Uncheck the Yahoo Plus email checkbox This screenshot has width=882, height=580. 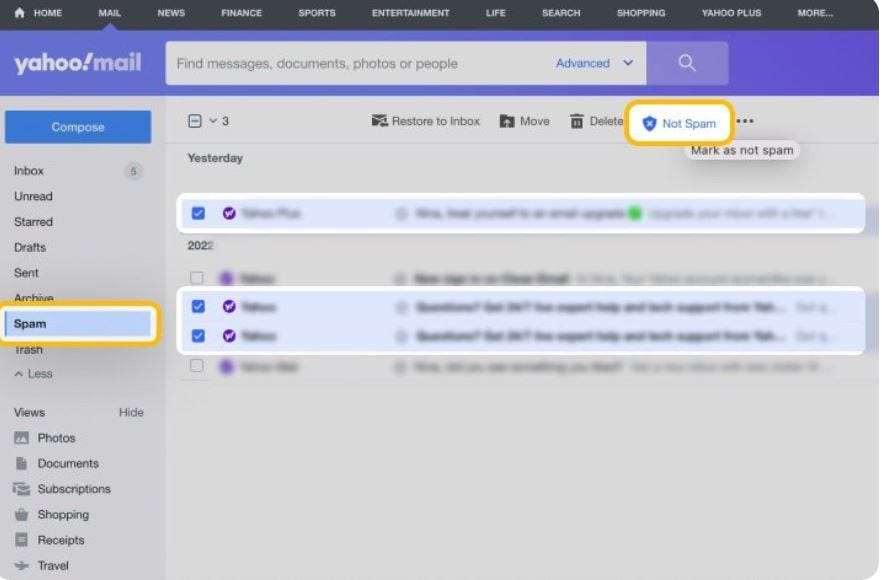pyautogui.click(x=199, y=213)
